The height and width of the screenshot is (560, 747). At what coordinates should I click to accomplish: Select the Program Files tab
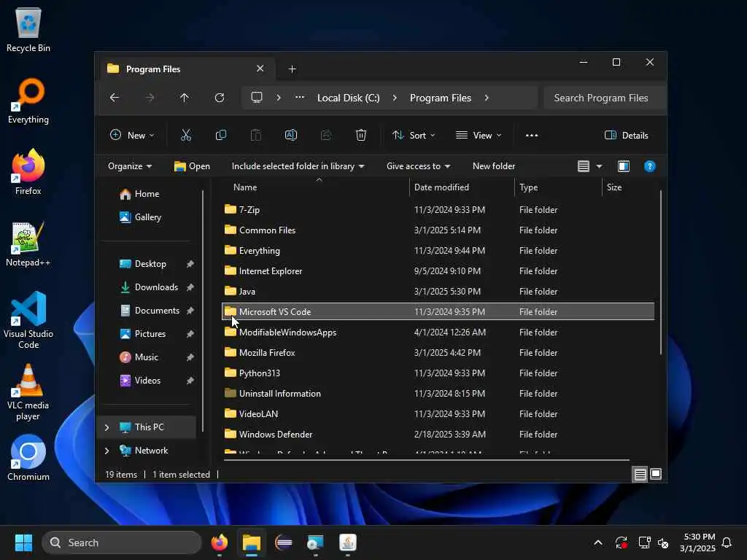tap(186, 69)
